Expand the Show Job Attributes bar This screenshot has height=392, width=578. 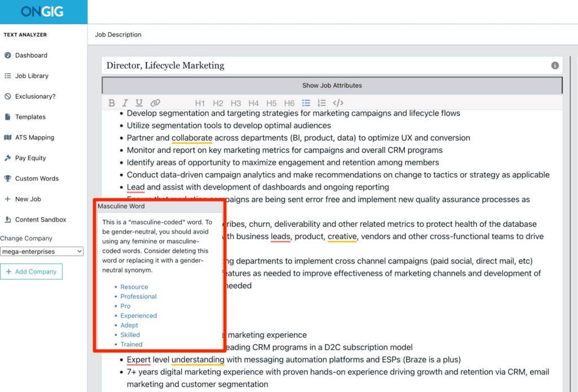pos(332,85)
